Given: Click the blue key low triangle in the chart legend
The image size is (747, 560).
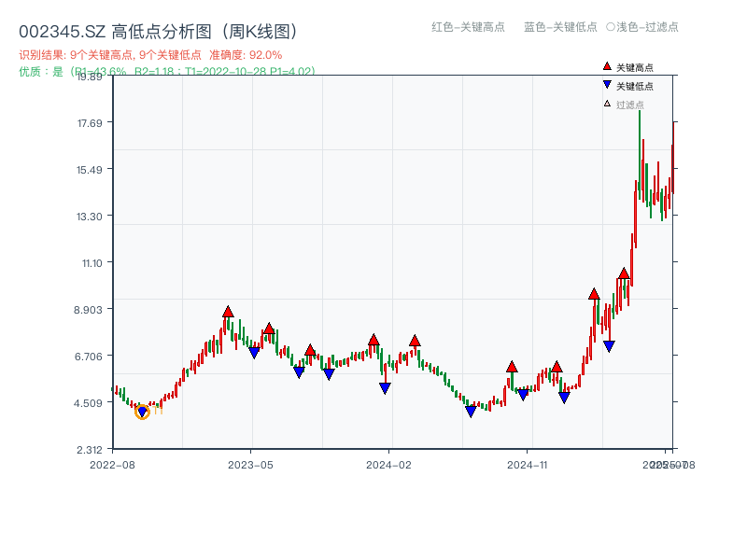Looking at the screenshot, I should 607,85.
